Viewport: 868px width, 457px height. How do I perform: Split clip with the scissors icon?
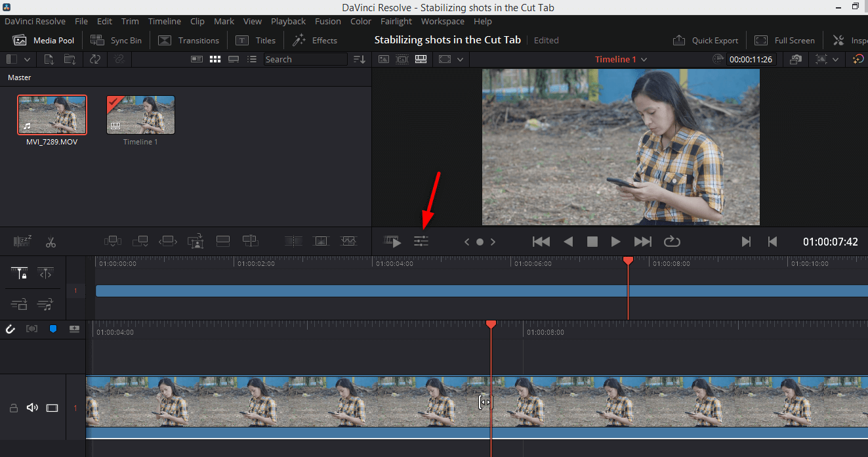(x=51, y=242)
